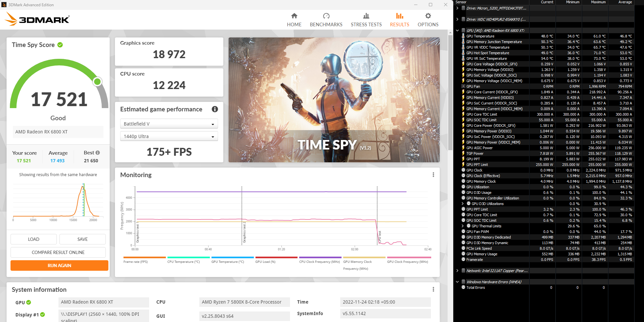This screenshot has height=322, width=644.
Task: Toggle the CPU Temperature legend swatch
Action: (189, 258)
